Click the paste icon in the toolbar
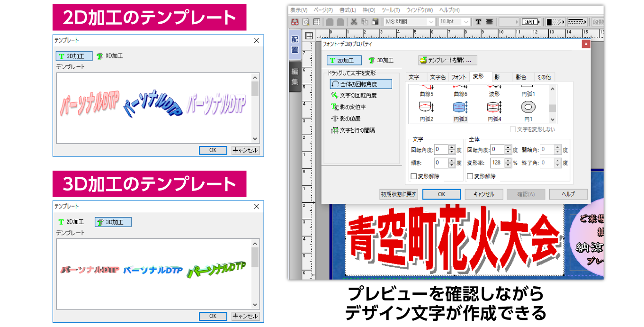The image size is (644, 327). pos(375,21)
